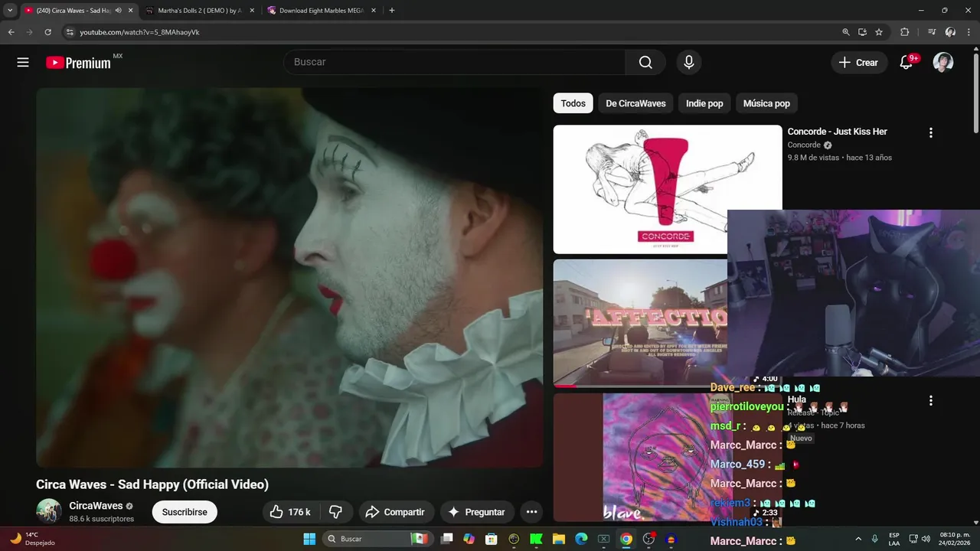
Task: Open the notifications bell
Action: click(906, 63)
